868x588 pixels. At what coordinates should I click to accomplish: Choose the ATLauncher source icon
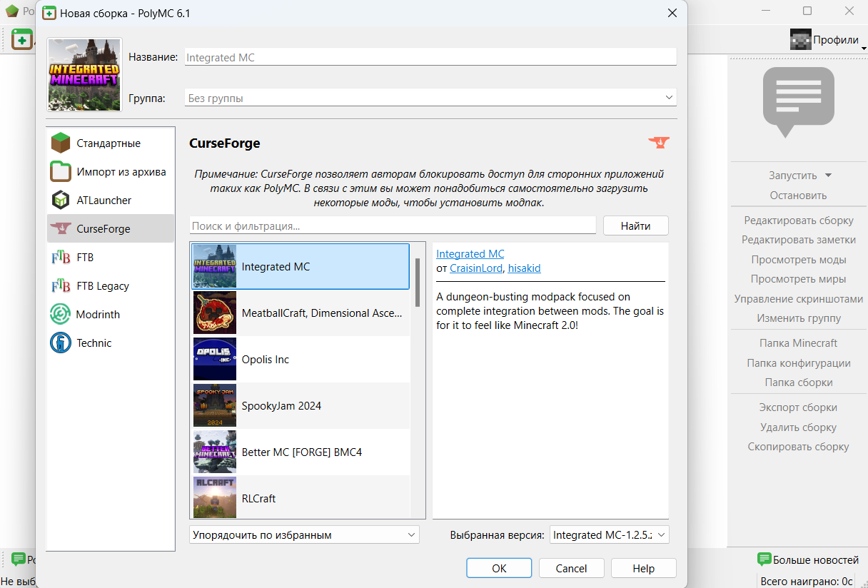pos(61,200)
